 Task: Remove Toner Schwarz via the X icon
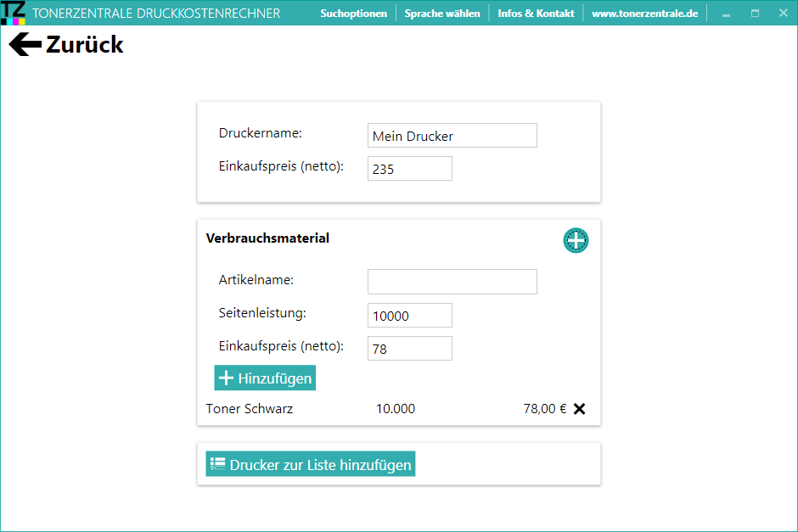580,408
